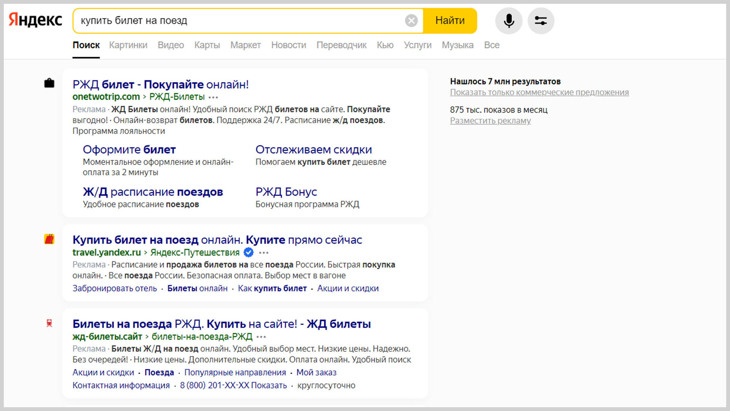Screen dimensions: 730x411
Task: Open the three-dot menu for жд-билеты.сайт result
Action: click(x=261, y=337)
